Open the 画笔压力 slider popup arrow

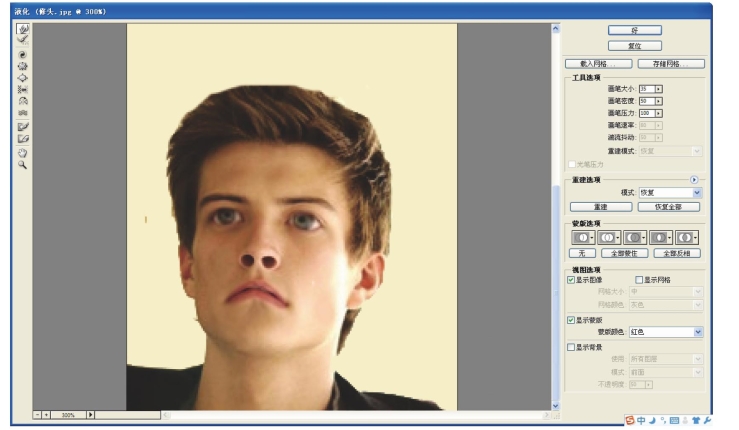659,114
